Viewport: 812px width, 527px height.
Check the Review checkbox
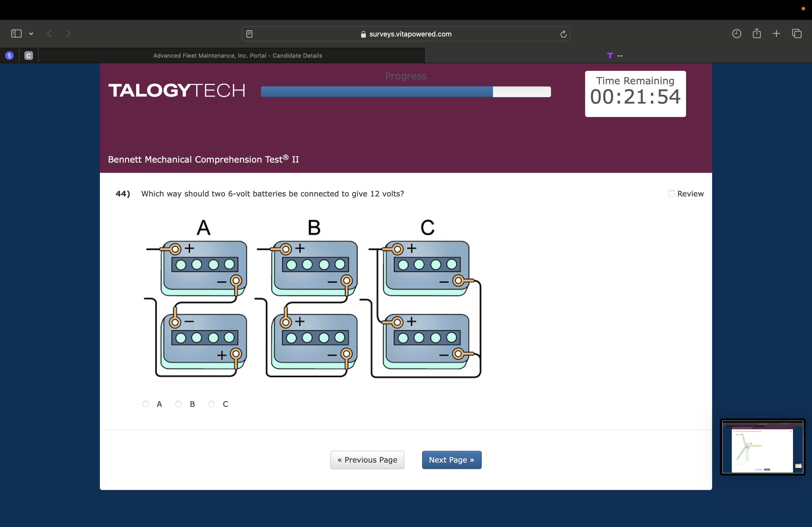671,194
